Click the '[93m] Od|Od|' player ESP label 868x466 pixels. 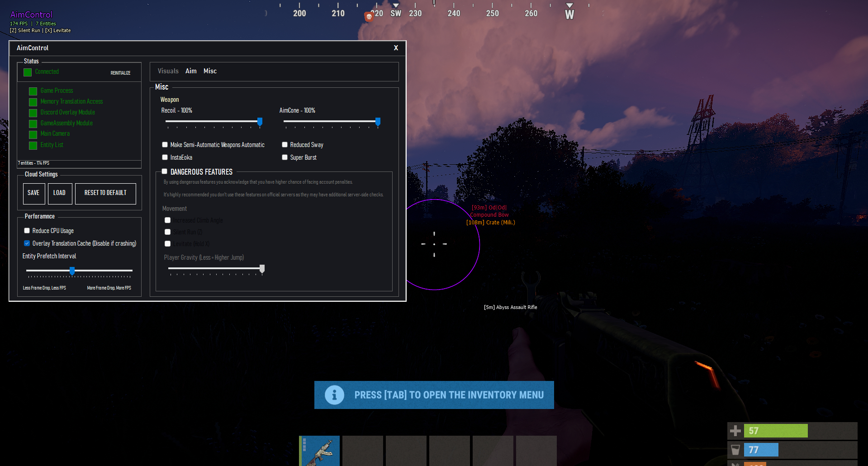pos(489,208)
